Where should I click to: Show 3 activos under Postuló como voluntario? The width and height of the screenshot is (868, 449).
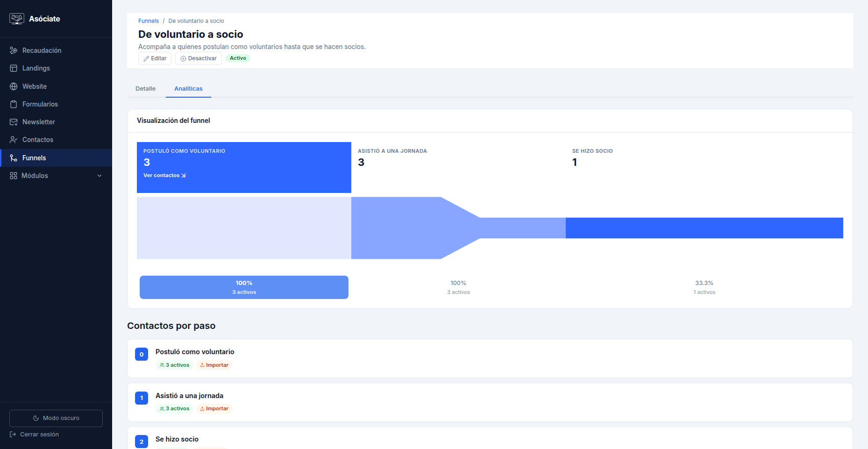click(x=174, y=365)
